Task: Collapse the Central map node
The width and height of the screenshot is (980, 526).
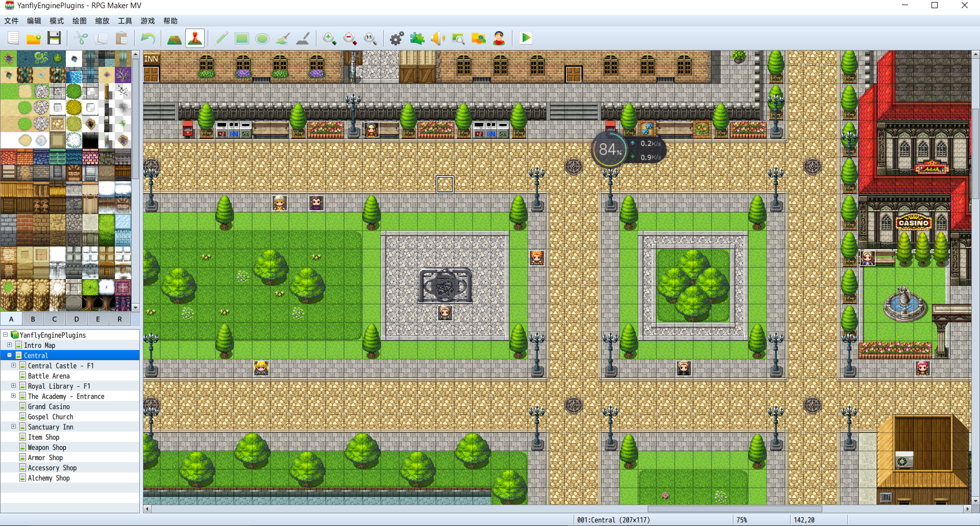Action: coord(9,355)
